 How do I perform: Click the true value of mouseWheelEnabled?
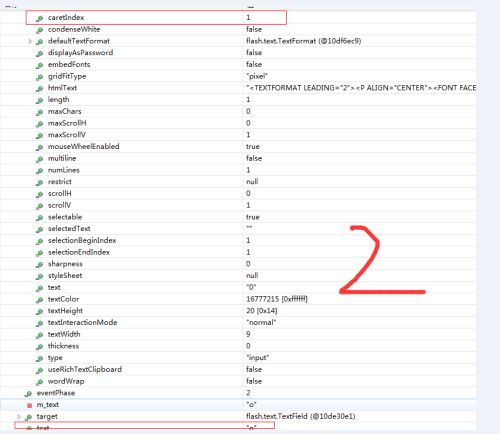pyautogui.click(x=253, y=147)
